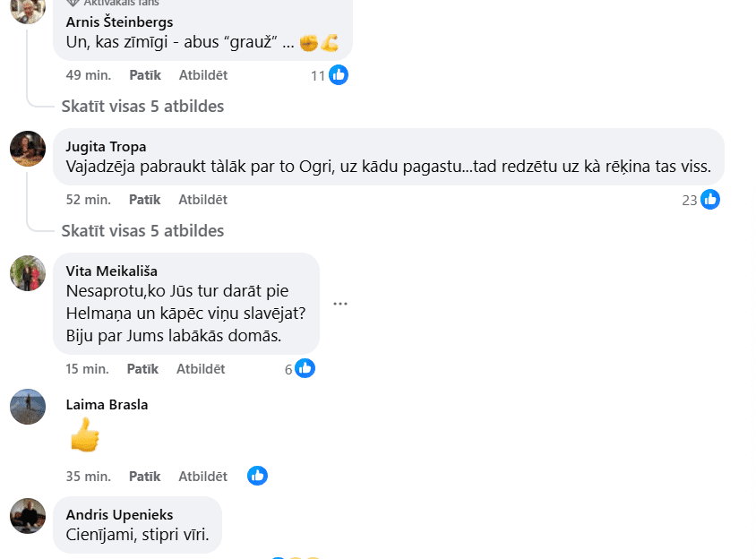Toggle Patīk on Jugita Tropa comment
This screenshot has height=559, width=756.
(x=144, y=200)
